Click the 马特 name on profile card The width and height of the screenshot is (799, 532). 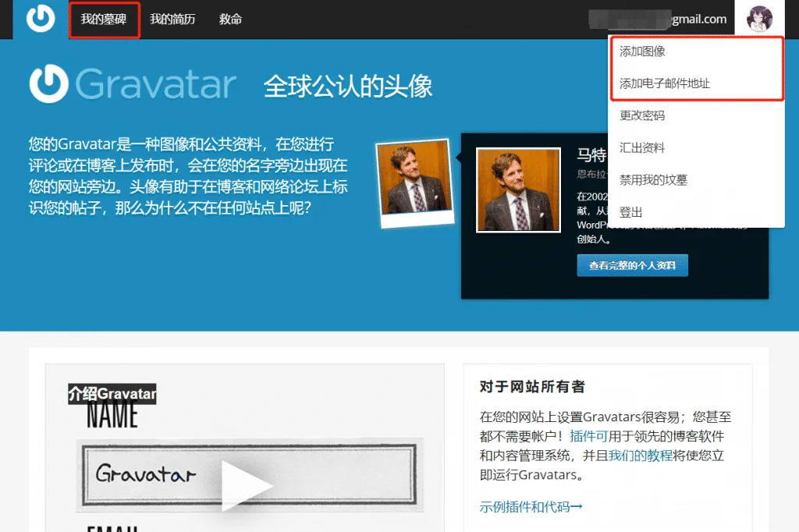[591, 155]
